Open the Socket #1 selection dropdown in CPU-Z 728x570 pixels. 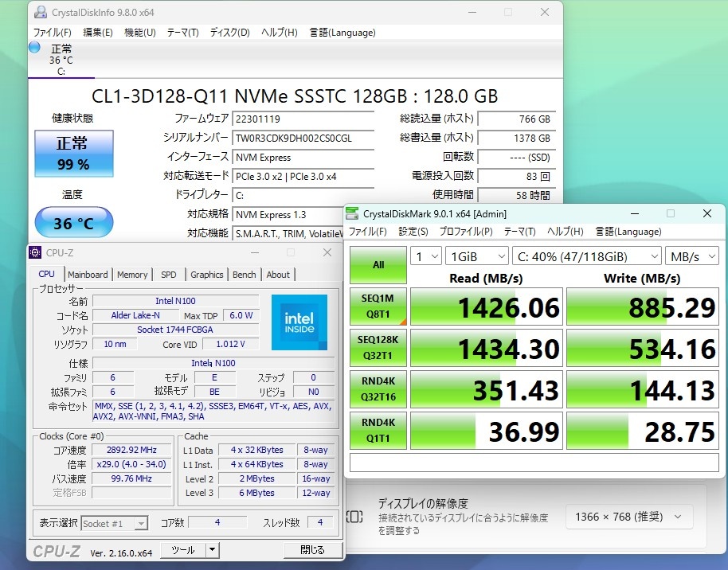(x=114, y=524)
